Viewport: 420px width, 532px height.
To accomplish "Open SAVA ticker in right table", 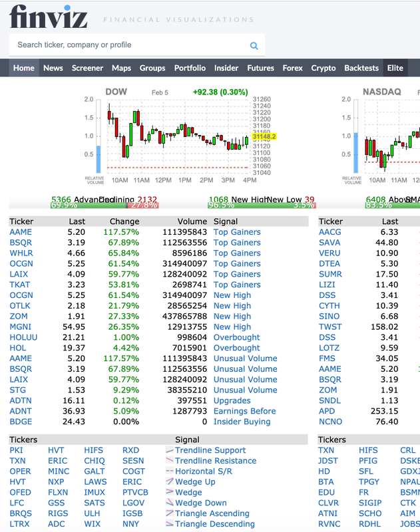I will pyautogui.click(x=329, y=243).
